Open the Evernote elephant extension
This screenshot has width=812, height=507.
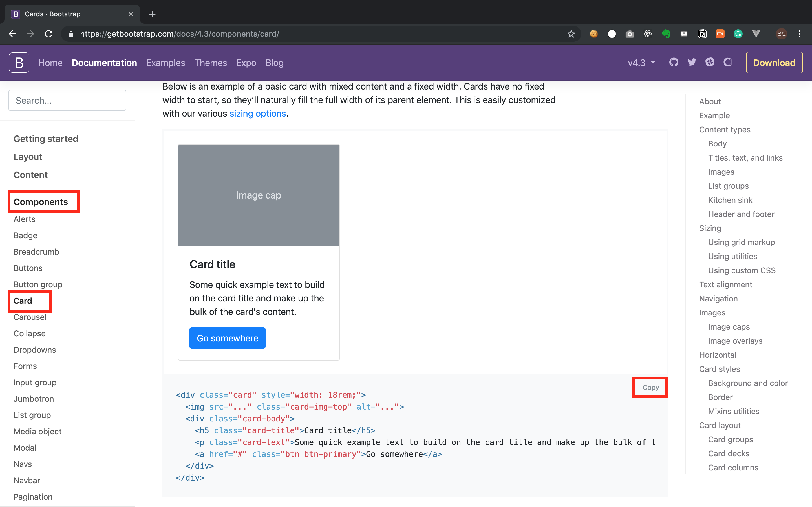tap(666, 34)
